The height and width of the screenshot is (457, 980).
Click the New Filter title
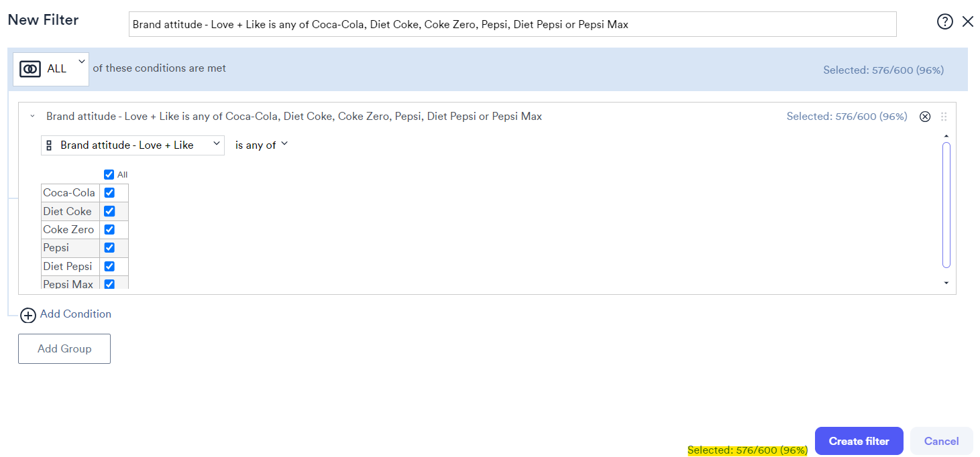(43, 20)
